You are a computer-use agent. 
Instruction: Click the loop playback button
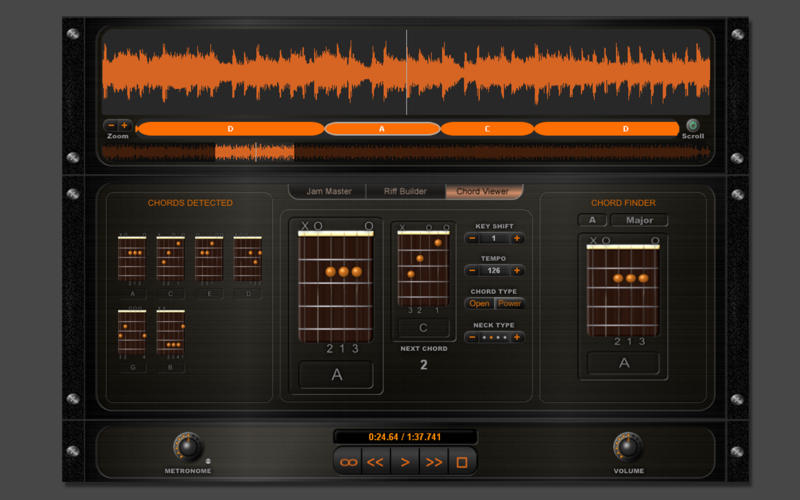coord(348,462)
